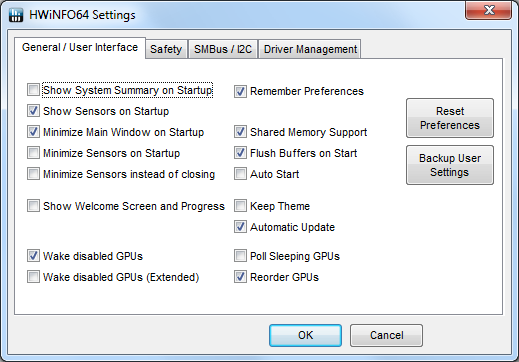Click the Reset Preferences button
519x362 pixels.
coord(450,118)
